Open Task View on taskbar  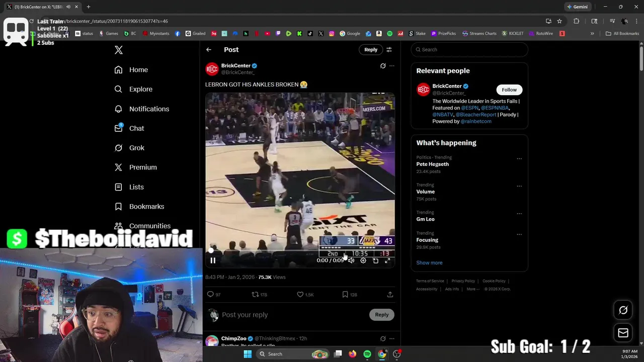click(338, 354)
